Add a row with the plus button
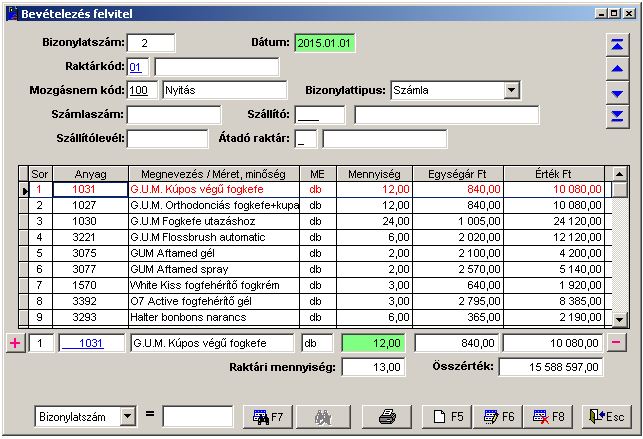 tap(14, 343)
